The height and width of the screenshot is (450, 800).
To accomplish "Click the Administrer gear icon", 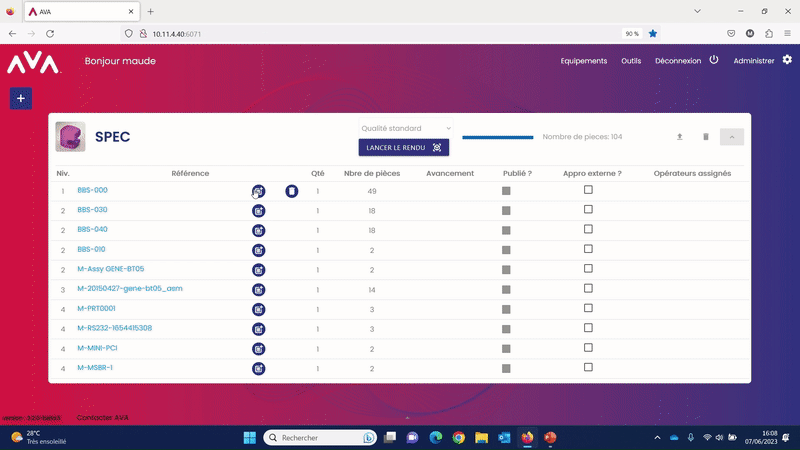I will (787, 60).
